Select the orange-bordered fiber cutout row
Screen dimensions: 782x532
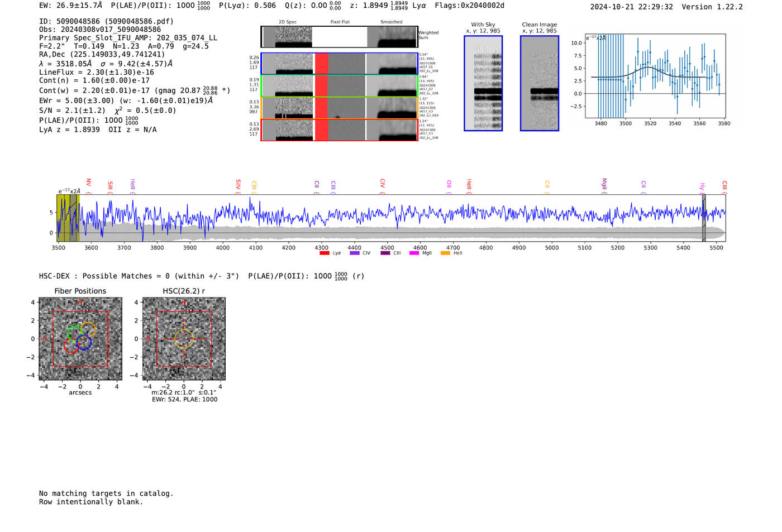click(x=339, y=108)
